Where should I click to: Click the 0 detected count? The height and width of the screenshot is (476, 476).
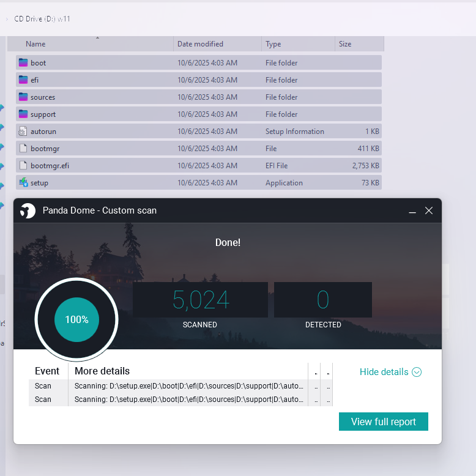point(322,300)
